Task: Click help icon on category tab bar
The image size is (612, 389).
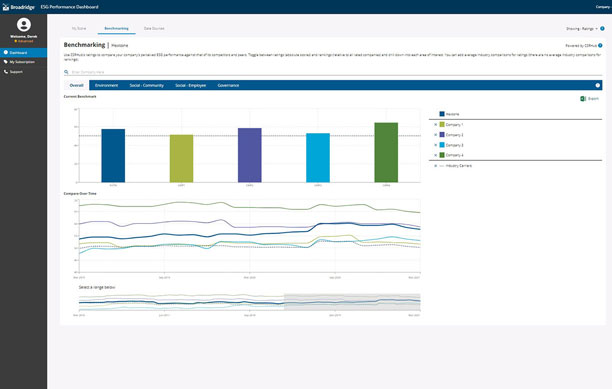Action: coord(598,85)
